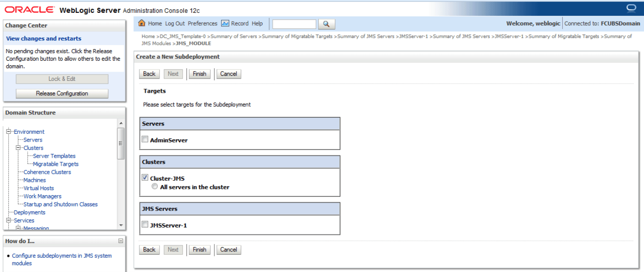644x272 pixels.
Task: Open Preferences from the top menu
Action: pos(202,23)
